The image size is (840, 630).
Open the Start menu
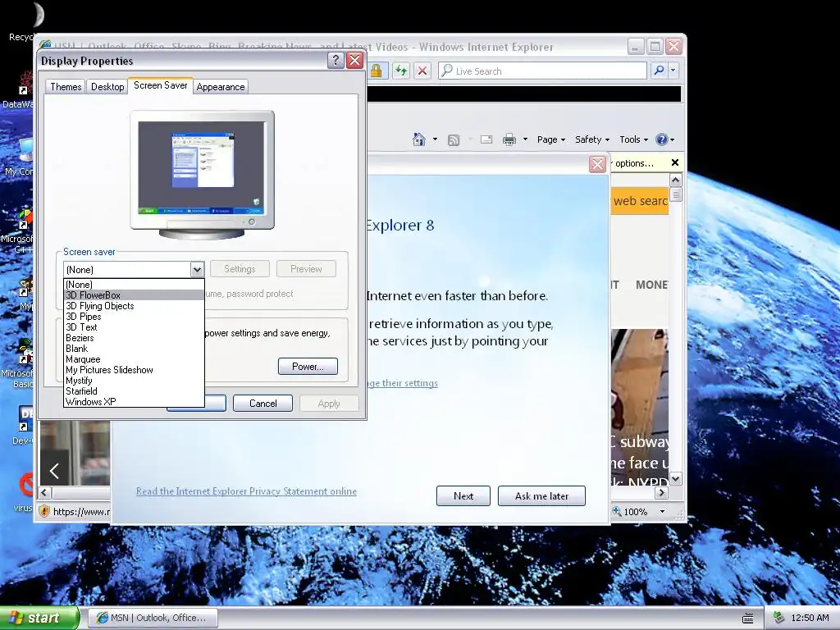(x=39, y=618)
